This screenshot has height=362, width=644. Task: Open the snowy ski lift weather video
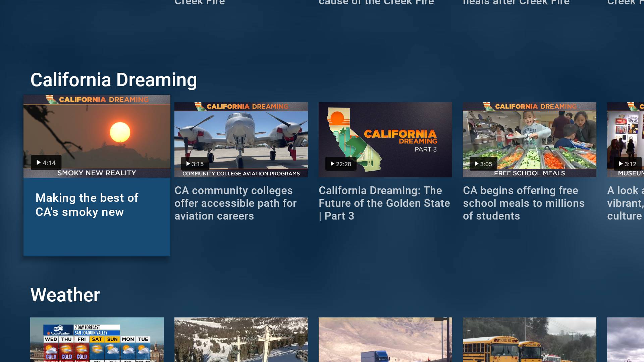(241, 340)
